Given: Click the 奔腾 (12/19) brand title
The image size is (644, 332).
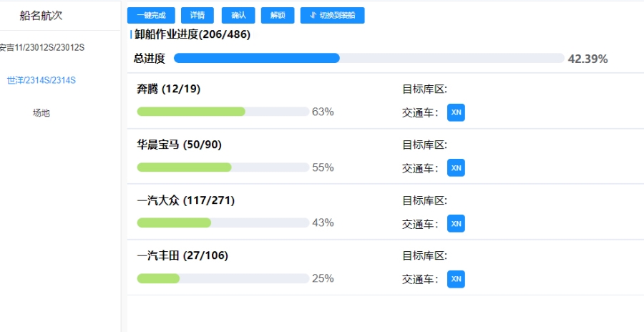Looking at the screenshot, I should tap(168, 89).
